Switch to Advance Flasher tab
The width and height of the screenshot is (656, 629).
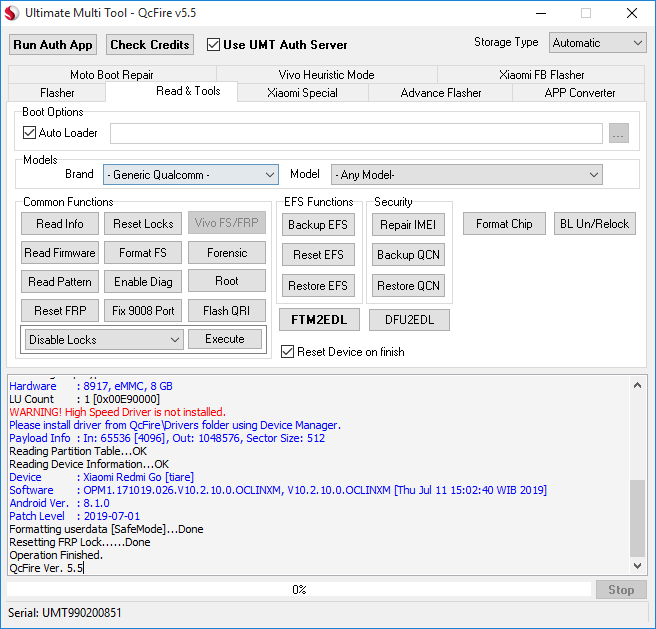(441, 92)
